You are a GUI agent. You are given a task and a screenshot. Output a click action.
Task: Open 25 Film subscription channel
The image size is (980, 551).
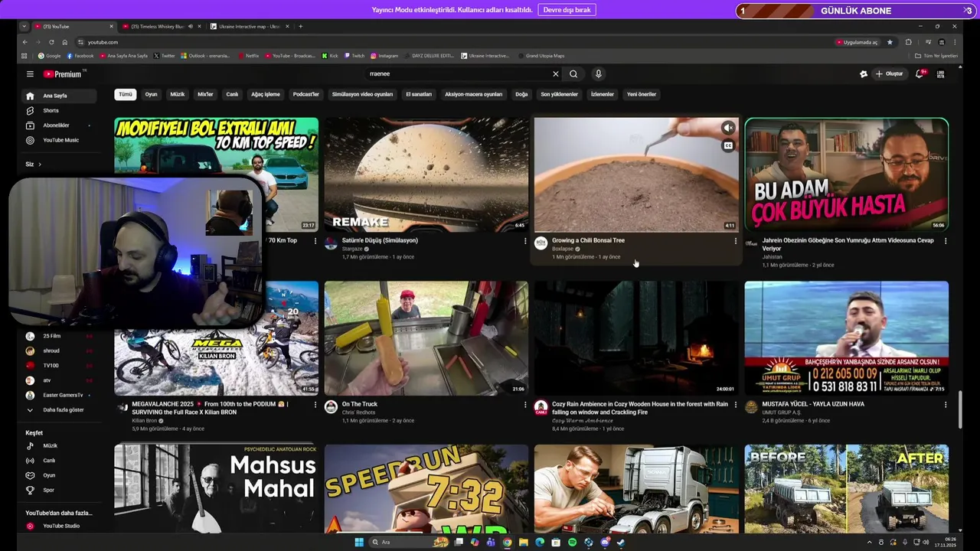pos(59,336)
